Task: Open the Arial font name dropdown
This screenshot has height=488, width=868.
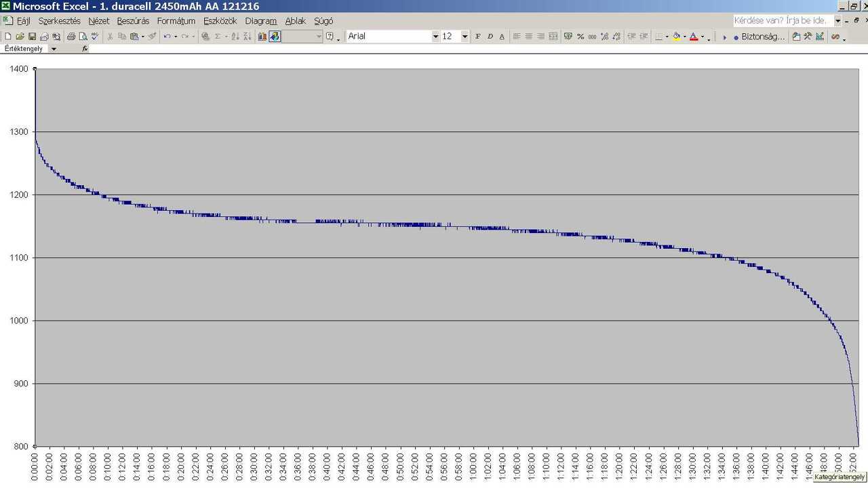Action: coord(435,37)
